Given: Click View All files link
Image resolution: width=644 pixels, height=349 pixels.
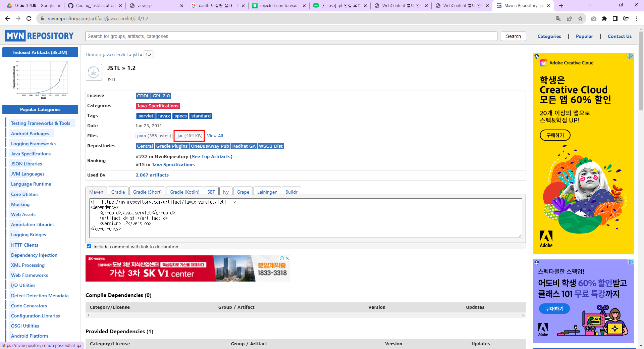Looking at the screenshot, I should 215,136.
